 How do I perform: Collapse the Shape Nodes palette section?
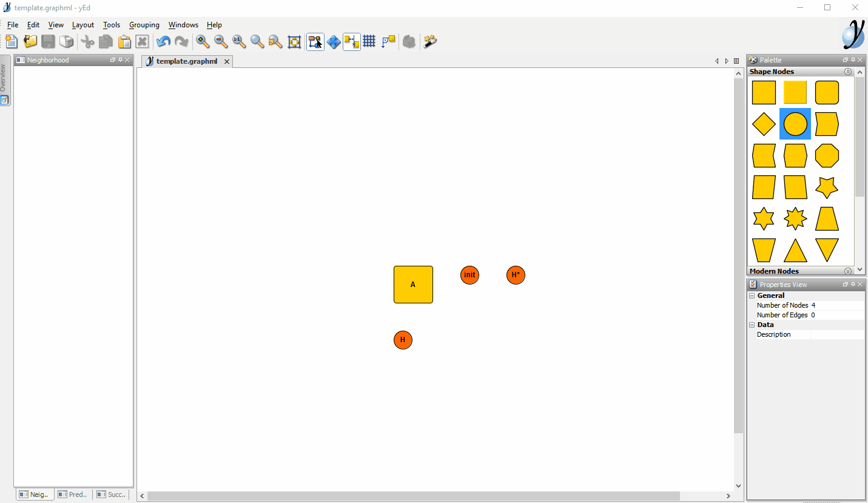point(848,72)
